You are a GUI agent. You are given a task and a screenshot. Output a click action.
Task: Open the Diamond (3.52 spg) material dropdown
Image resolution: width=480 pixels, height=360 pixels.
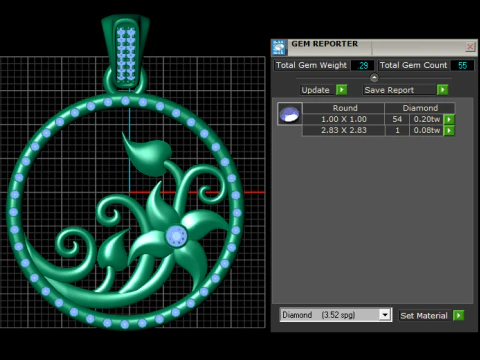(x=385, y=315)
